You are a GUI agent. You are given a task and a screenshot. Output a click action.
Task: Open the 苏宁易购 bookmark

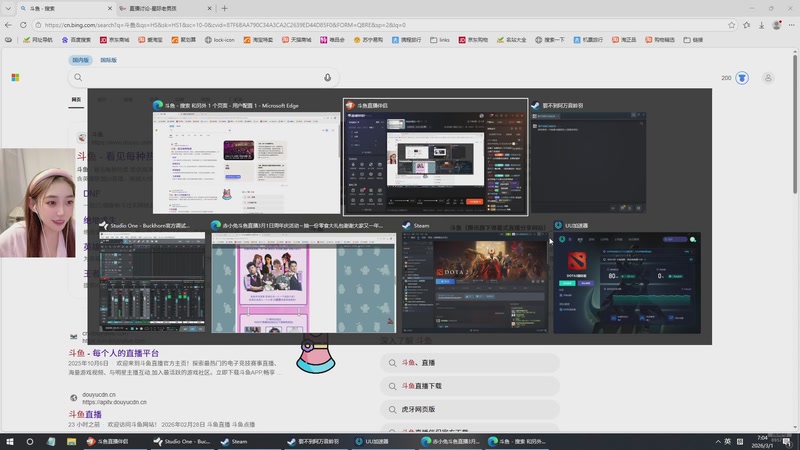368,40
